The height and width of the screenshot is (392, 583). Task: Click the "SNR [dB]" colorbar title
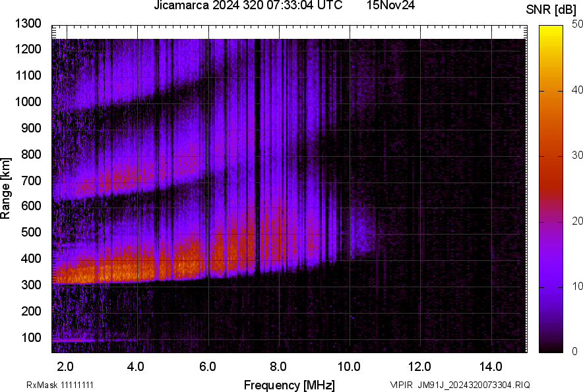(550, 8)
